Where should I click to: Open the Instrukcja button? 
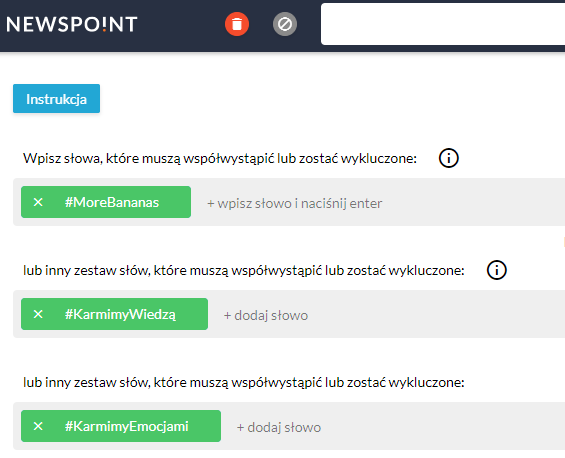57,99
